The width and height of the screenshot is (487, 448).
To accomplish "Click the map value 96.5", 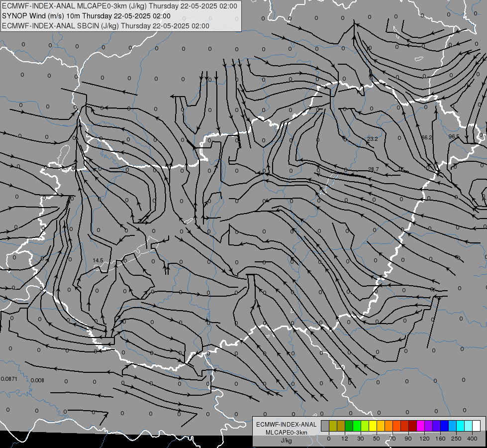I will click(454, 136).
